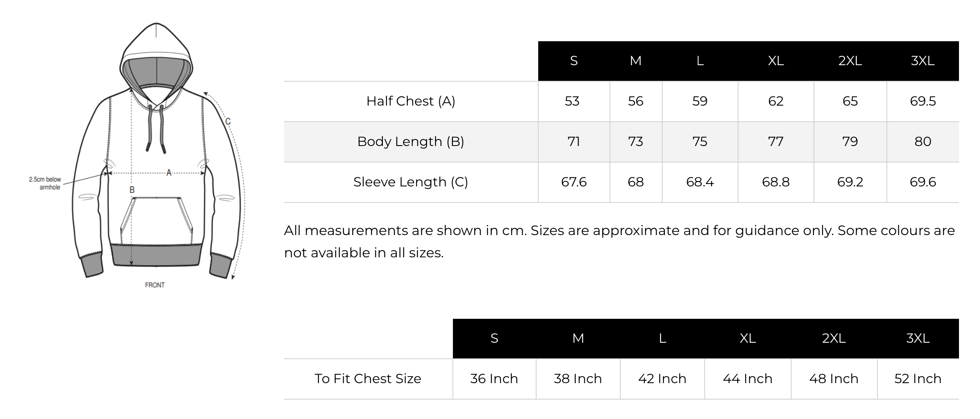980x419 pixels.
Task: Click the 'To Fit Chest Size' row label
Action: point(368,379)
